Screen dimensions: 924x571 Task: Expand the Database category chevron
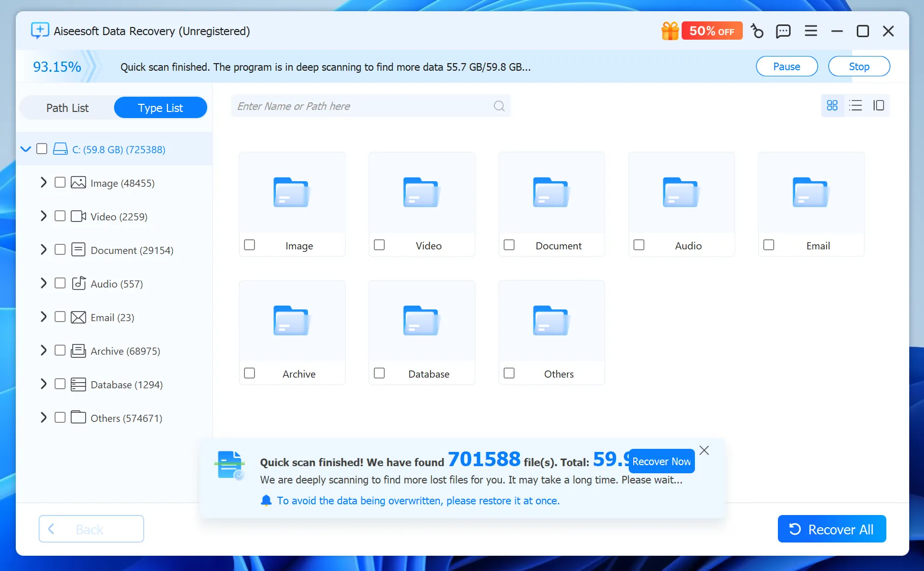(44, 384)
